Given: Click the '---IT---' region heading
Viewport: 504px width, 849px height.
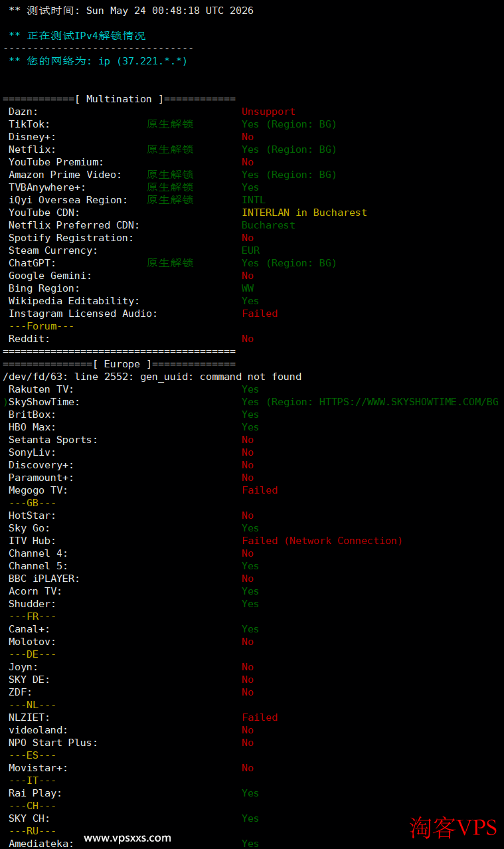Looking at the screenshot, I should click(32, 781).
